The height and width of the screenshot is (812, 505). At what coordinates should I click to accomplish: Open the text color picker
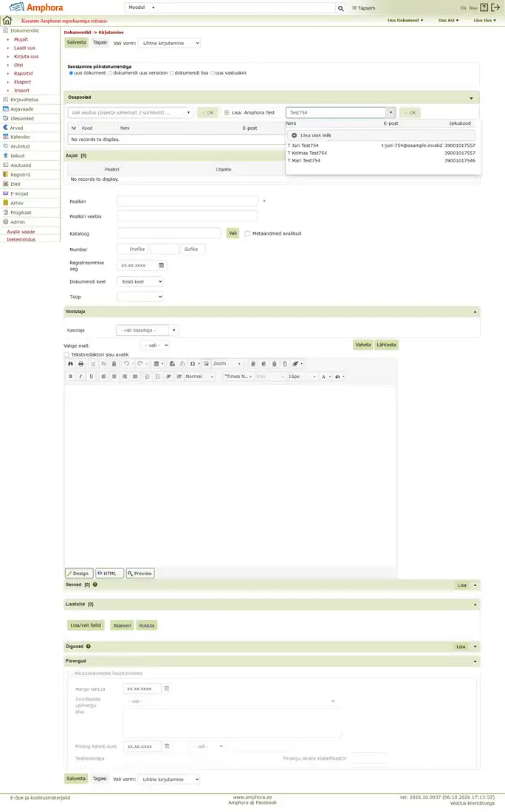point(325,376)
